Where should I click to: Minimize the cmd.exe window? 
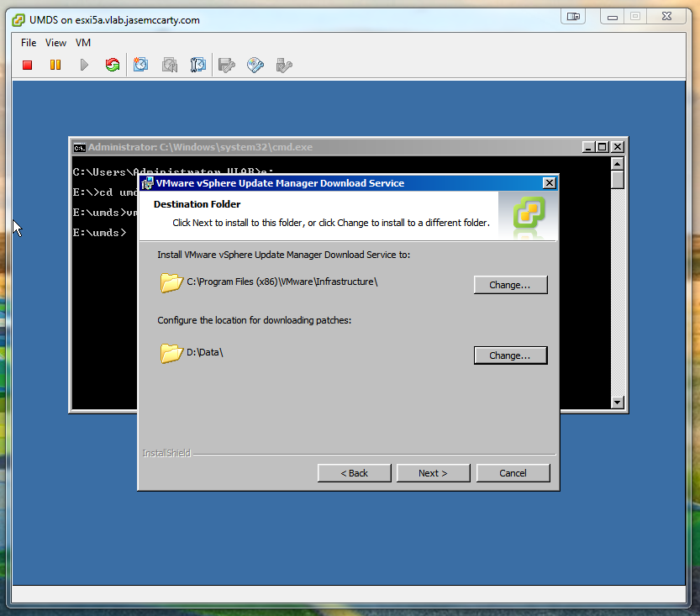588,147
